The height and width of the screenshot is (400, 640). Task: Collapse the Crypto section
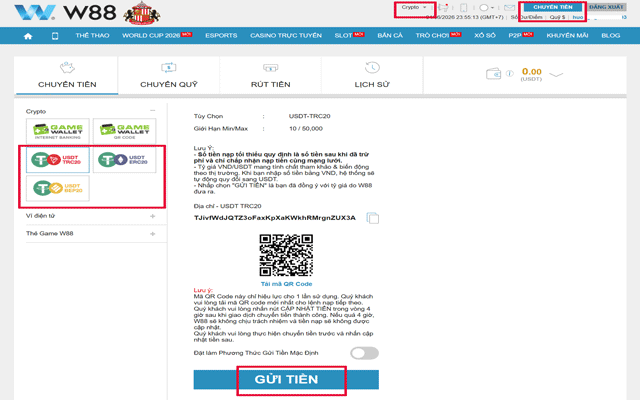pyautogui.click(x=153, y=111)
